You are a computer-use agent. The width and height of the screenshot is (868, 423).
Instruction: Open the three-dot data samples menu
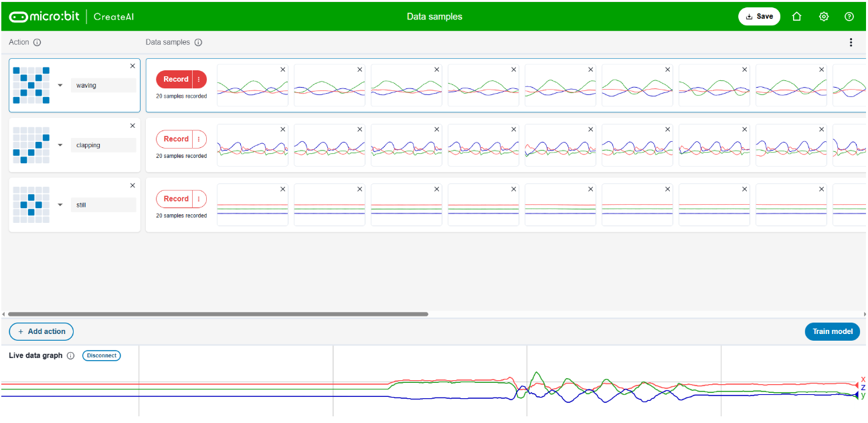[851, 43]
